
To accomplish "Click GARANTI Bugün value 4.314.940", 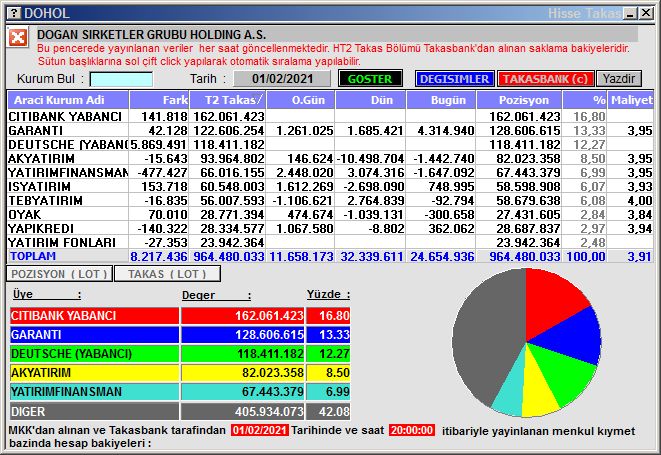I will (446, 131).
